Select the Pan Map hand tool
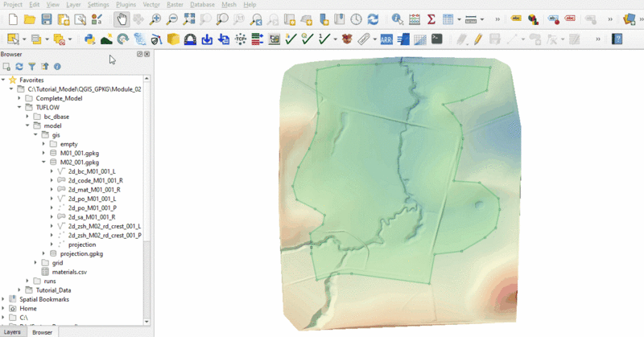This screenshot has height=337, width=644. click(122, 18)
